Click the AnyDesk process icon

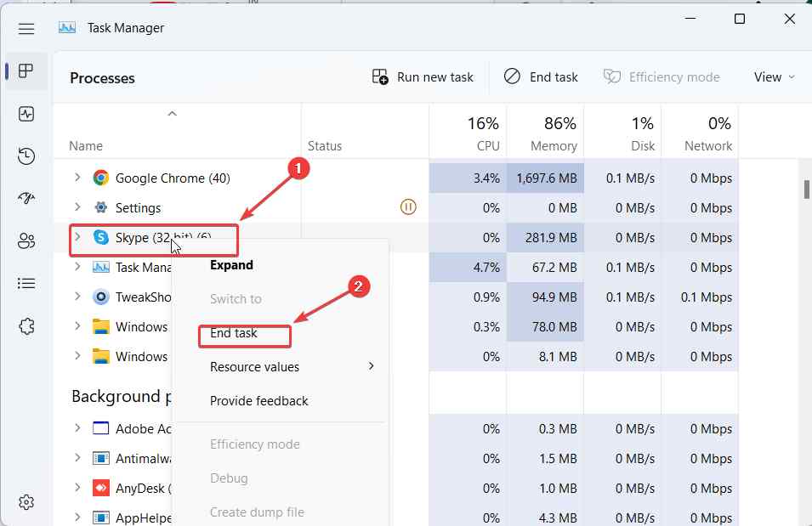(101, 488)
